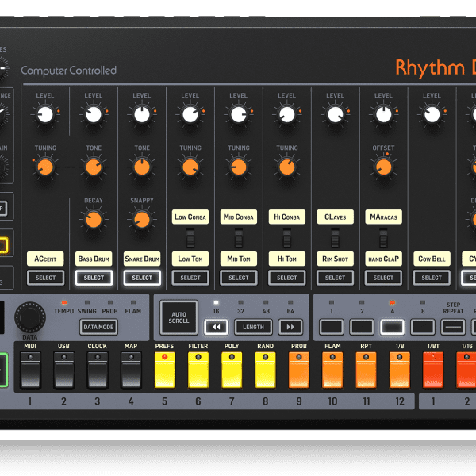The height and width of the screenshot is (476, 476).
Task: Click Select under Mid Tom
Action: (x=239, y=278)
